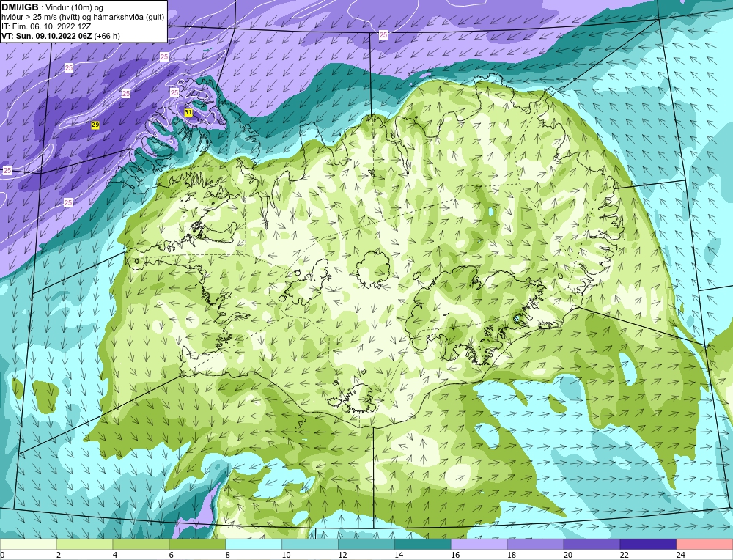
Task: Click the legend scale value 0
Action: [x=2, y=555]
